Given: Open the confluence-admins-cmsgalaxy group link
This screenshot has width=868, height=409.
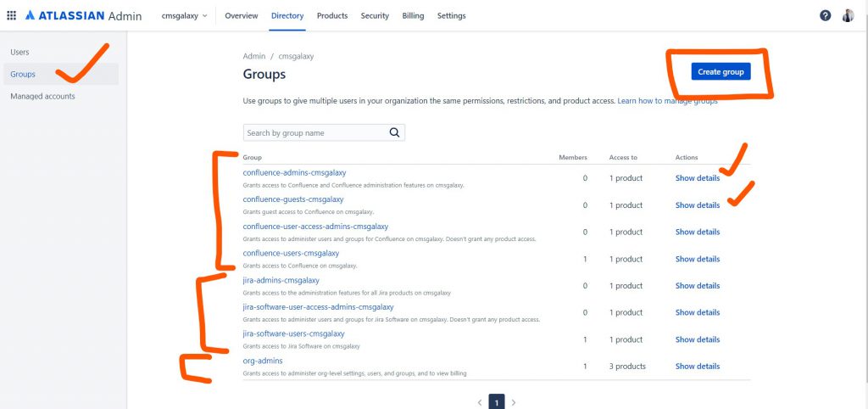Looking at the screenshot, I should 294,173.
